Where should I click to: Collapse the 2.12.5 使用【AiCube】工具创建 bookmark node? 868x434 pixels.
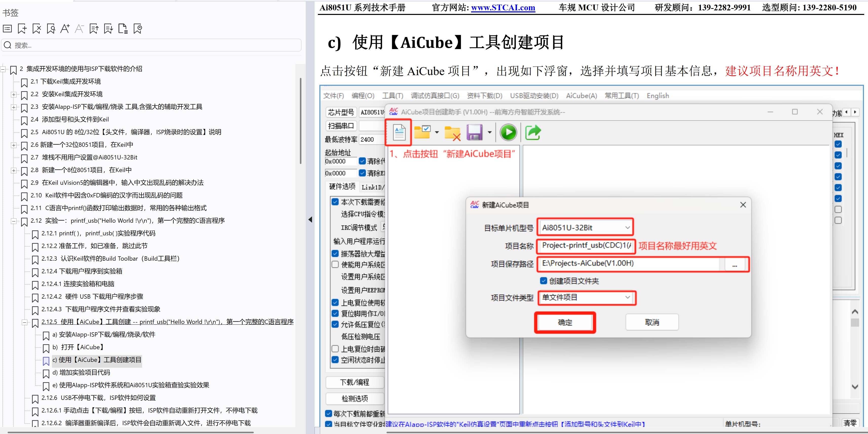(x=24, y=323)
